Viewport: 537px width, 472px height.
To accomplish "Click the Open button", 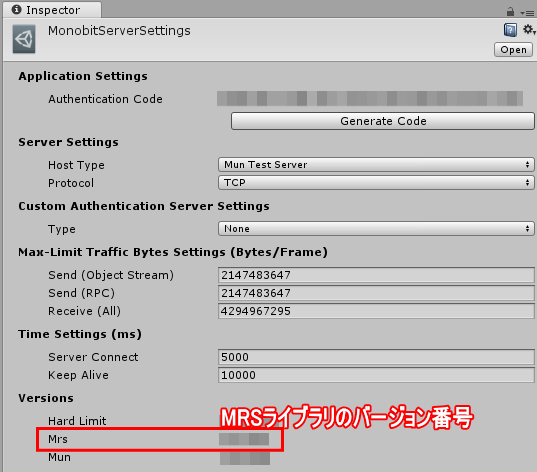I will (513, 50).
